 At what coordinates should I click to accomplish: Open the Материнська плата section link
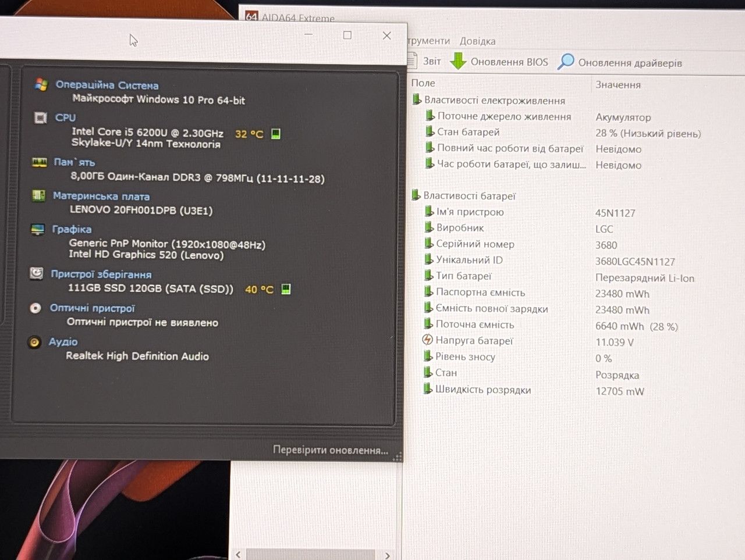pos(101,196)
